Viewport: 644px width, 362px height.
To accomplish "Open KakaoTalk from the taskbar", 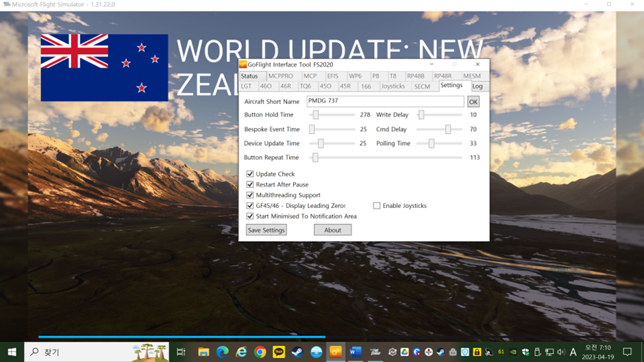I will (279, 352).
